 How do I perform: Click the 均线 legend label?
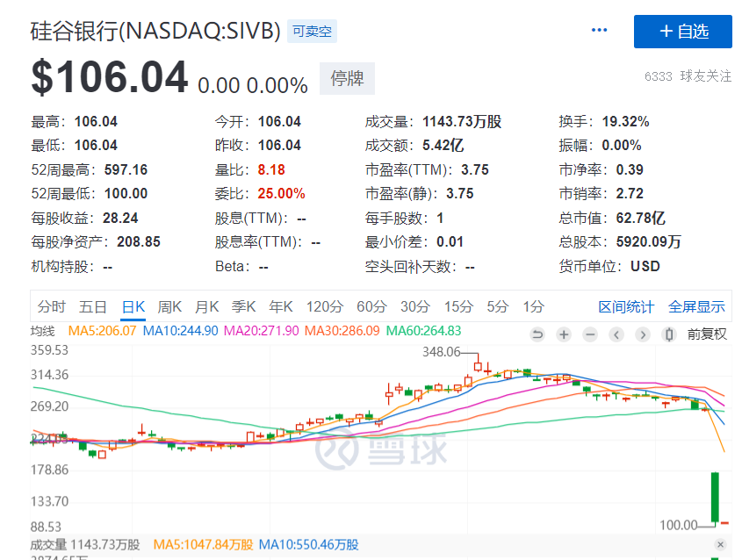pos(43,331)
